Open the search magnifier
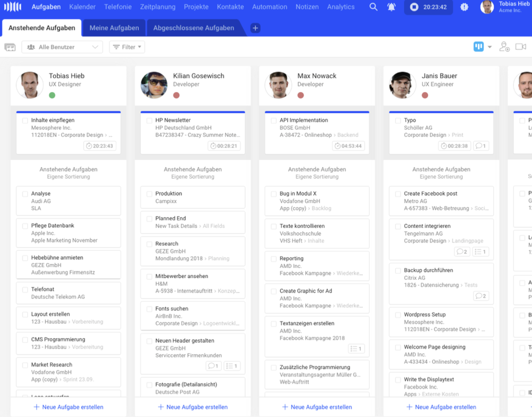Image resolution: width=532 pixels, height=417 pixels. pos(373,7)
